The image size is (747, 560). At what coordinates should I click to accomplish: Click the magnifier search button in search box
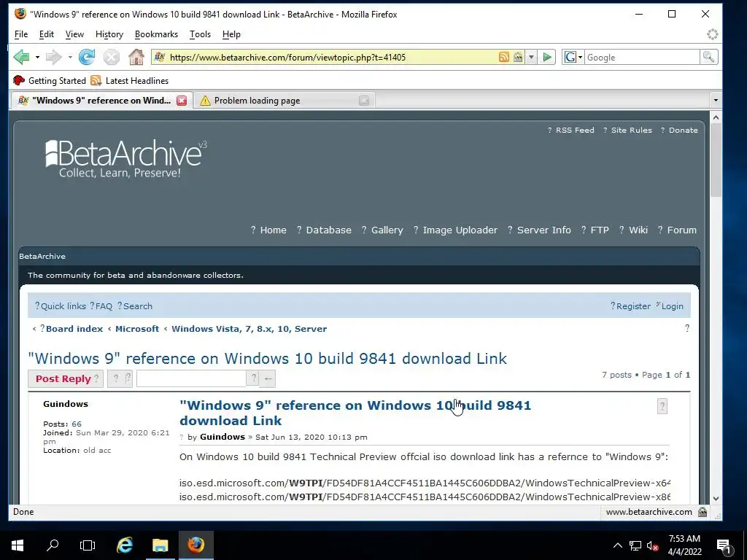[x=708, y=57]
